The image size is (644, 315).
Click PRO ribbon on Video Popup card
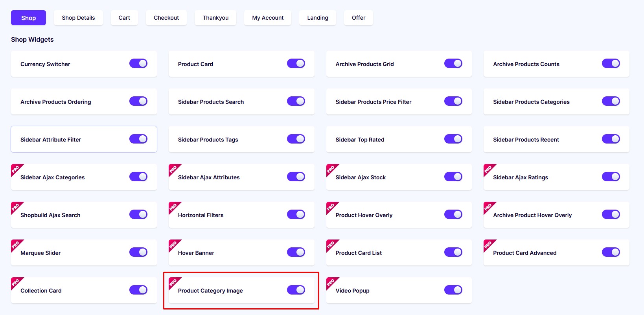click(x=331, y=282)
